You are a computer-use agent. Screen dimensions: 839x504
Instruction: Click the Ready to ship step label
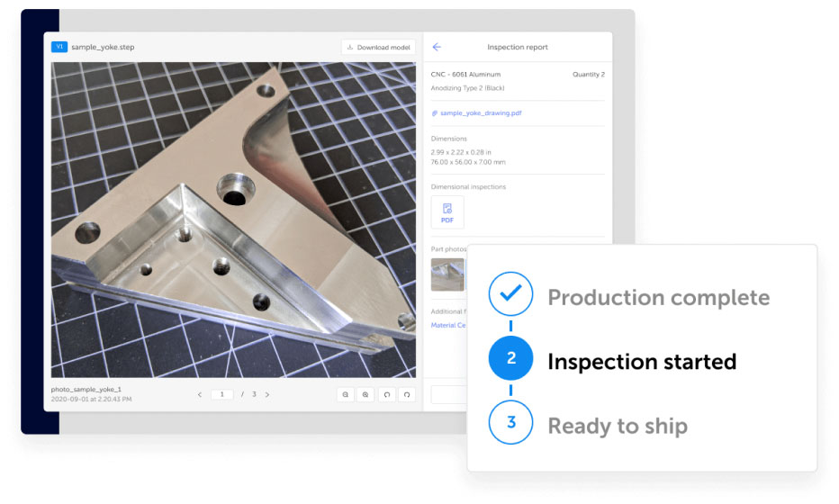point(618,426)
